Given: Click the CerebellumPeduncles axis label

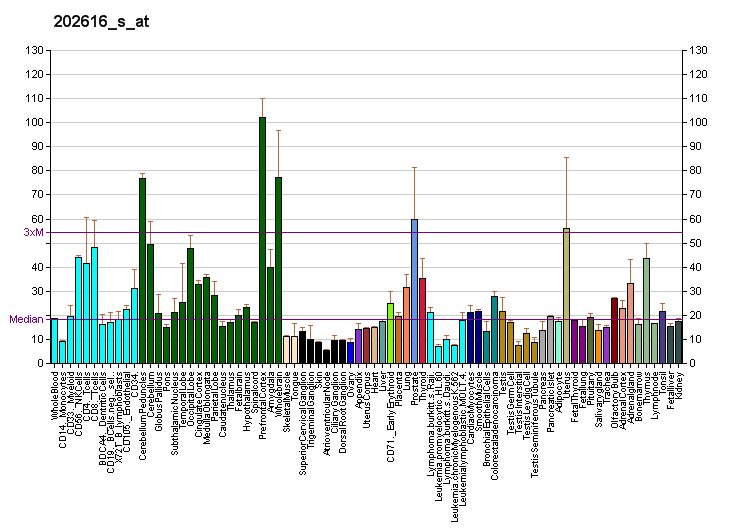Looking at the screenshot, I should 142,416.
